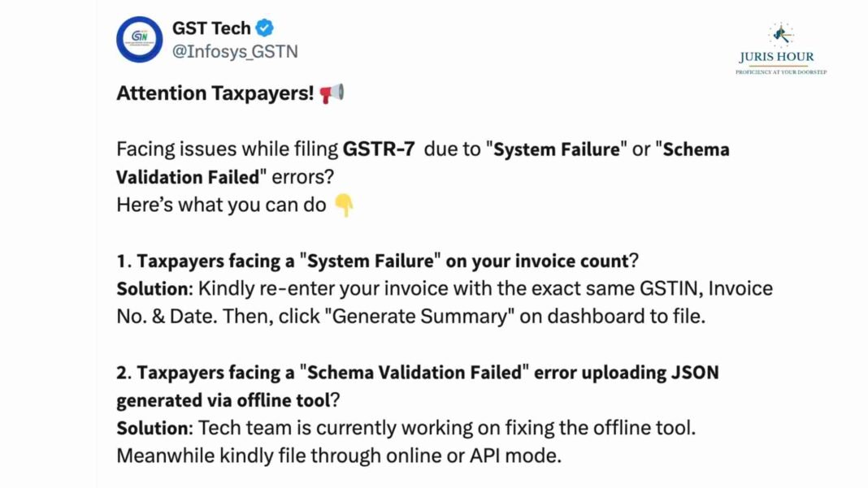868x488 pixels.
Task: Click the "Here's what you can do" line
Action: pos(221,205)
